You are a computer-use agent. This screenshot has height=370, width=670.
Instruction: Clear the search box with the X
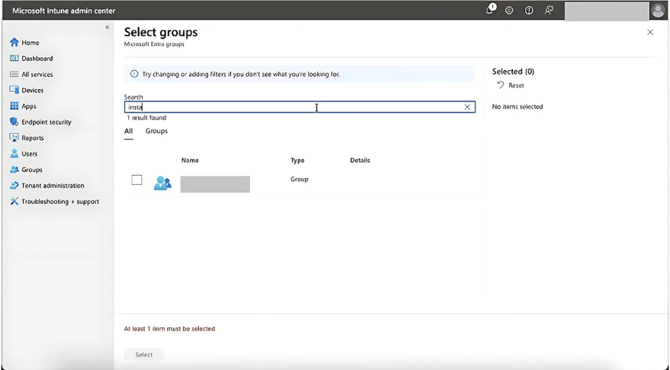467,107
